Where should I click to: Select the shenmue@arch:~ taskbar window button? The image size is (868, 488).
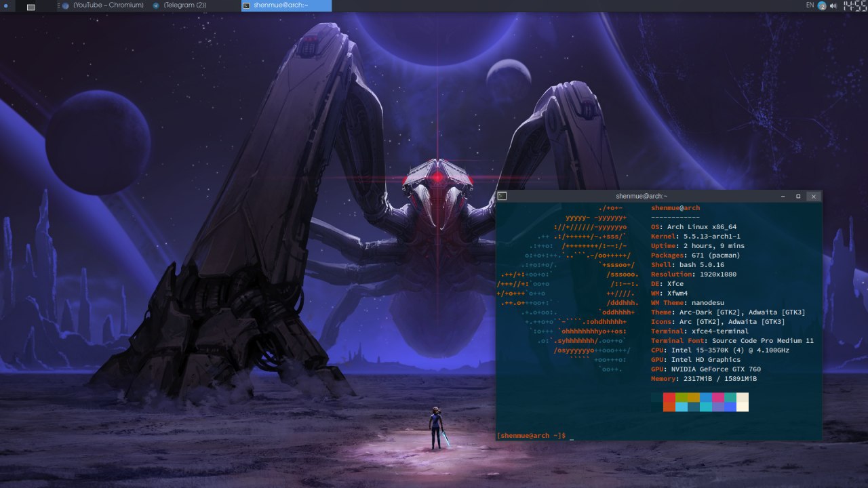pos(286,5)
